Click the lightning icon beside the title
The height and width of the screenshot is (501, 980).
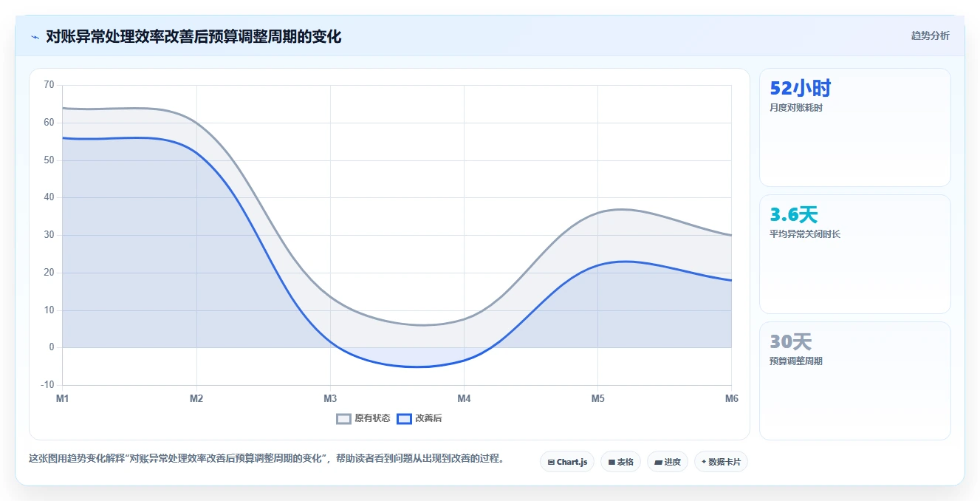click(x=35, y=37)
